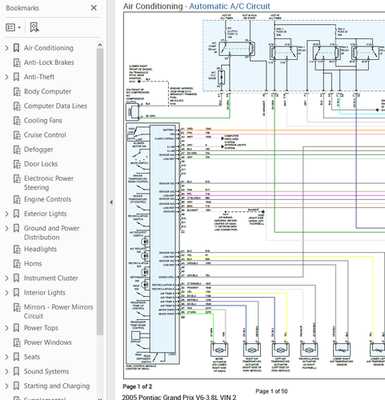Viewport: 385px width, 400px height.
Task: Expand the Air Conditioning bookmark
Action: pyautogui.click(x=6, y=48)
